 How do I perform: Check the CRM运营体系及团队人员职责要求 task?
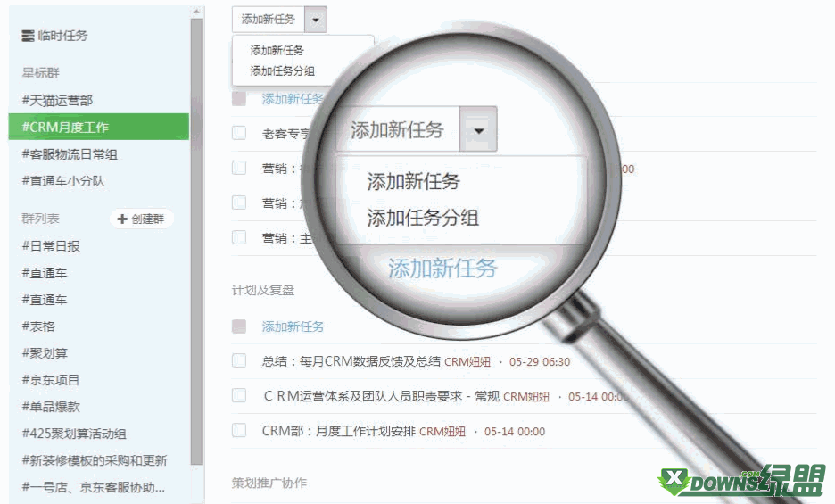[239, 395]
